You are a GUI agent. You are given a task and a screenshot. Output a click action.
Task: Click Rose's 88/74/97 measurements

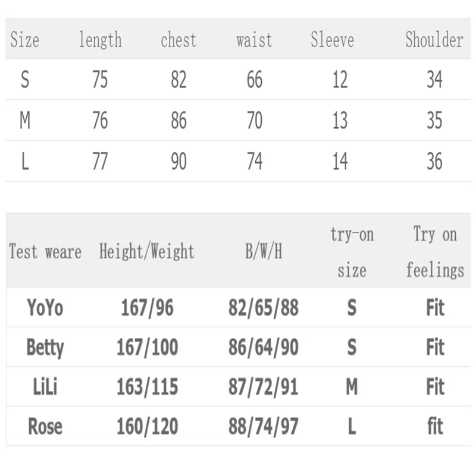[x=264, y=427]
